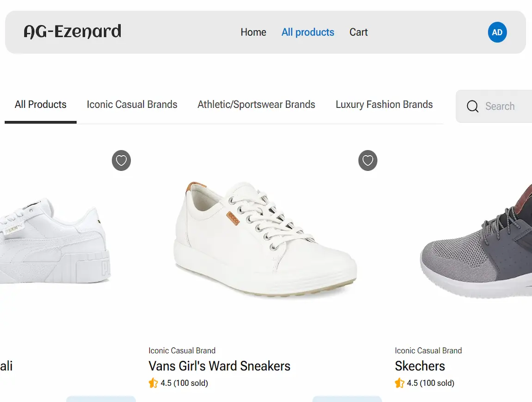Favorite the Vans Girl's Ward Sneakers

[368, 160]
